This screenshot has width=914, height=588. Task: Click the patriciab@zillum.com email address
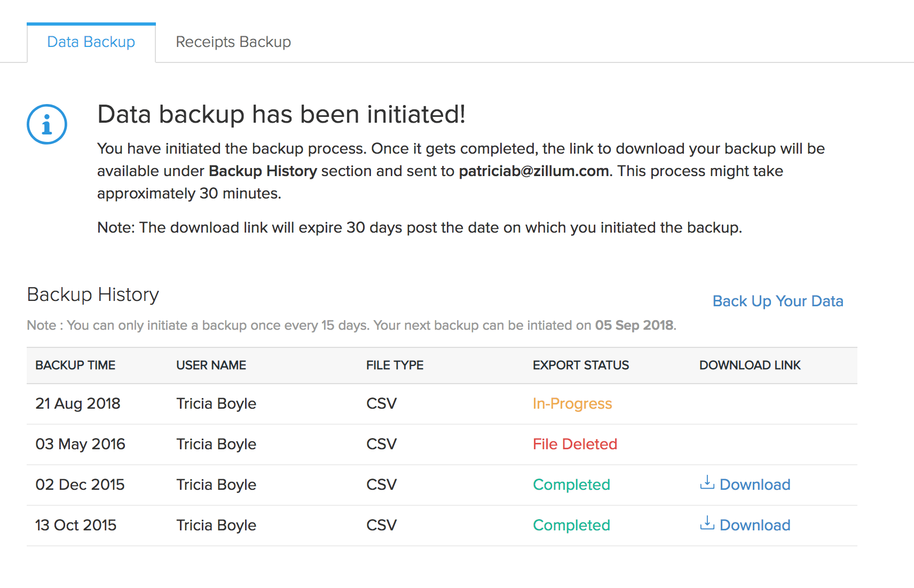tap(534, 171)
